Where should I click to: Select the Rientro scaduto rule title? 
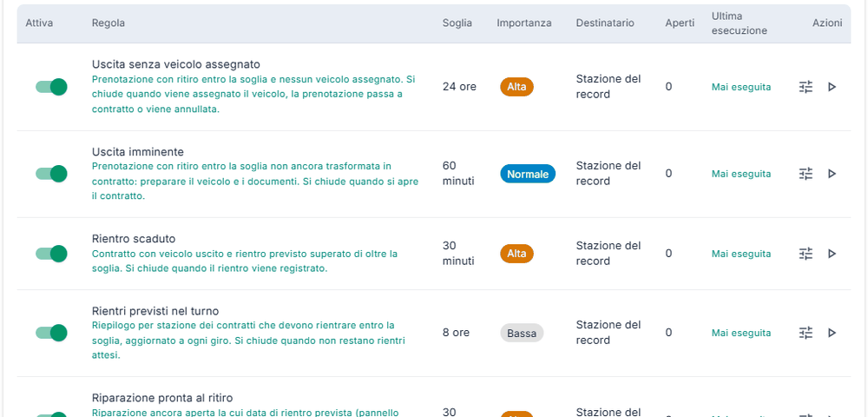tap(134, 239)
